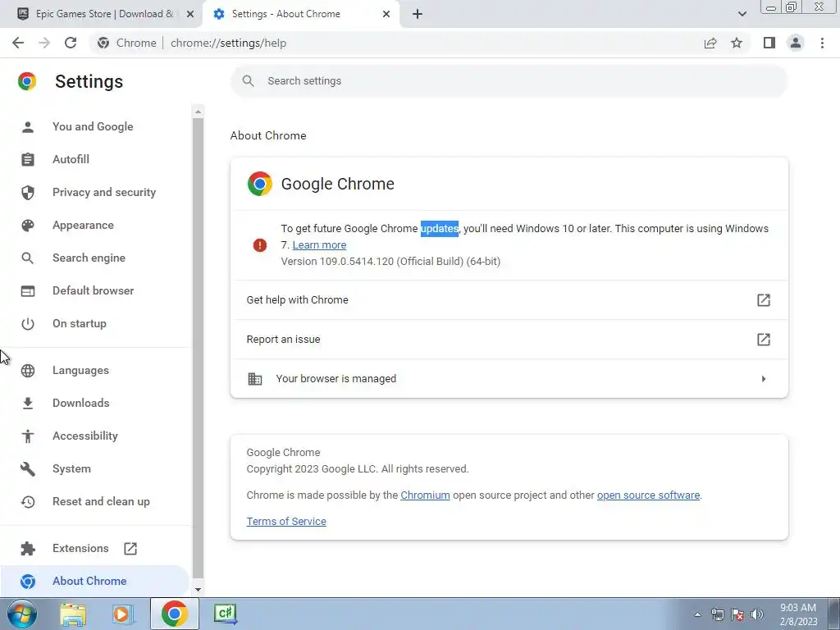This screenshot has height=630, width=840.
Task: Open the Chromium link
Action: click(x=425, y=495)
